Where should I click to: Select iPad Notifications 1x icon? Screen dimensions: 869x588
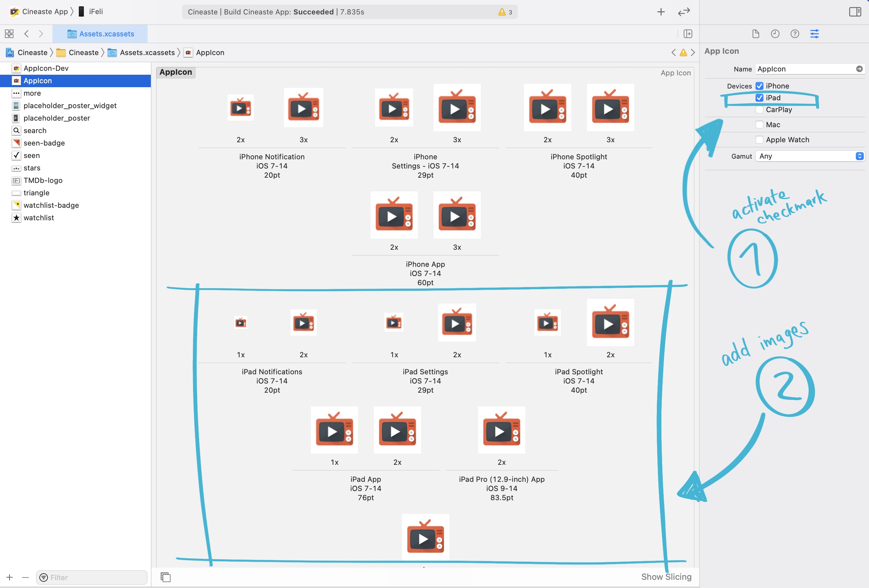pos(240,323)
